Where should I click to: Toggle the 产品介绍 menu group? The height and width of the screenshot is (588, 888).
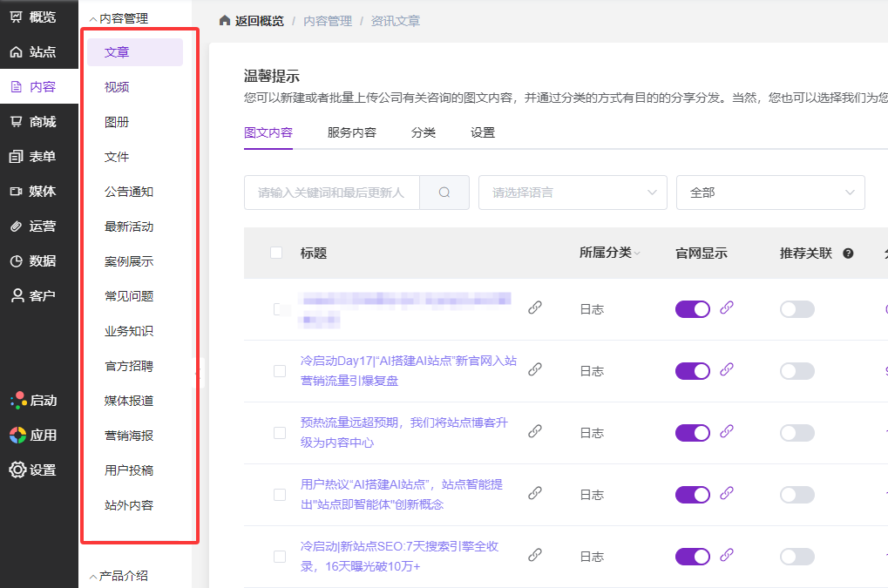(119, 576)
